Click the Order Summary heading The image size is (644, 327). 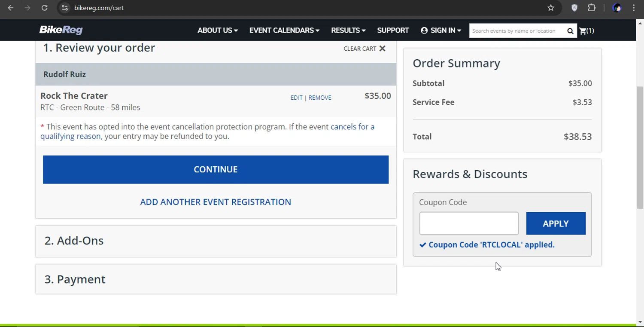click(x=456, y=63)
